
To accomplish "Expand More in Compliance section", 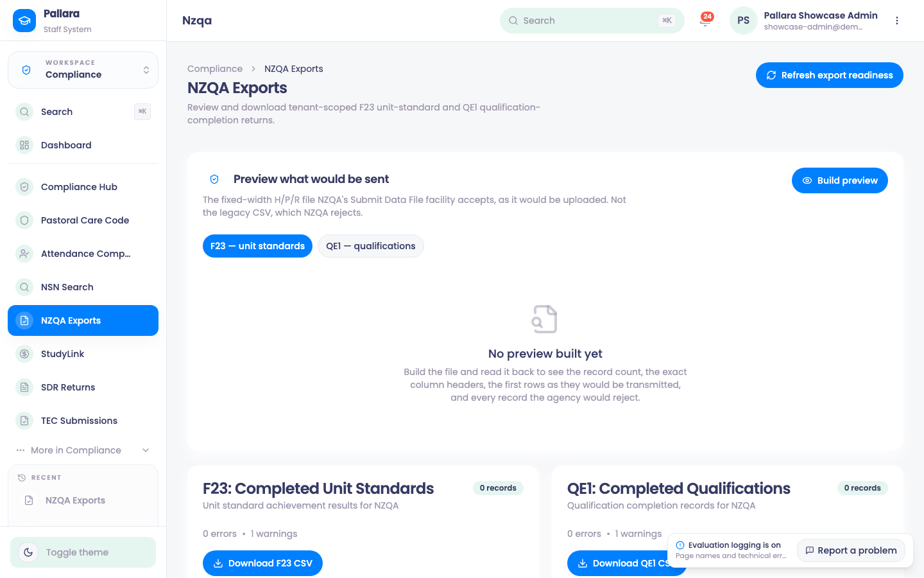I will point(83,450).
